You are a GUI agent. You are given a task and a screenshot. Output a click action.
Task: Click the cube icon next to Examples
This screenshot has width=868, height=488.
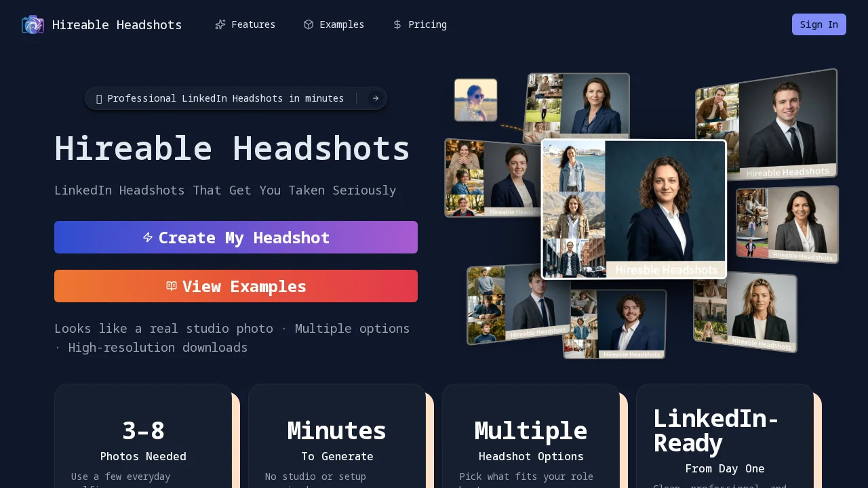(308, 24)
